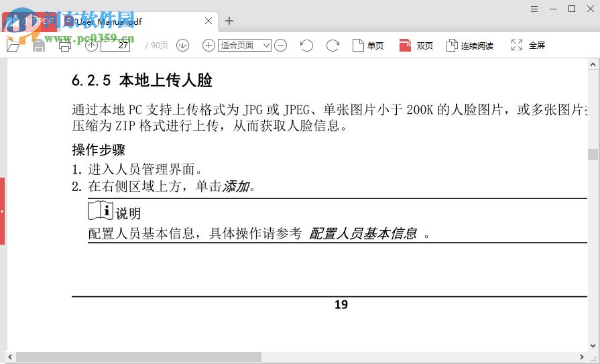This screenshot has width=600, height=364.
Task: Click horizontal scrollbar right arrow
Action: pyautogui.click(x=582, y=357)
